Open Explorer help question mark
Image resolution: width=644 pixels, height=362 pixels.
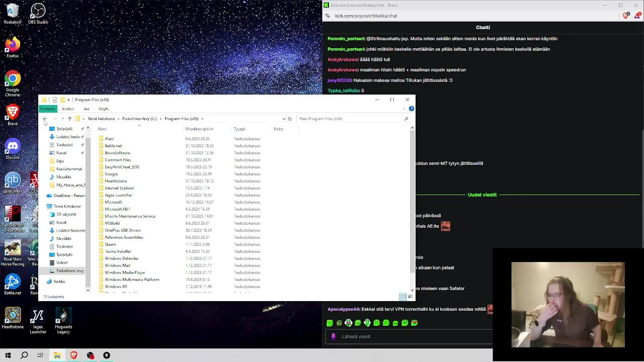411,109
